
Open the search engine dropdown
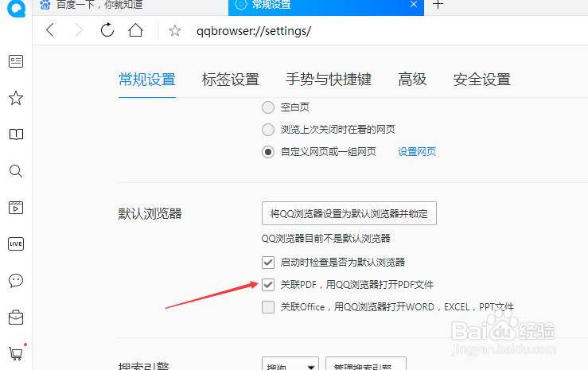290,364
